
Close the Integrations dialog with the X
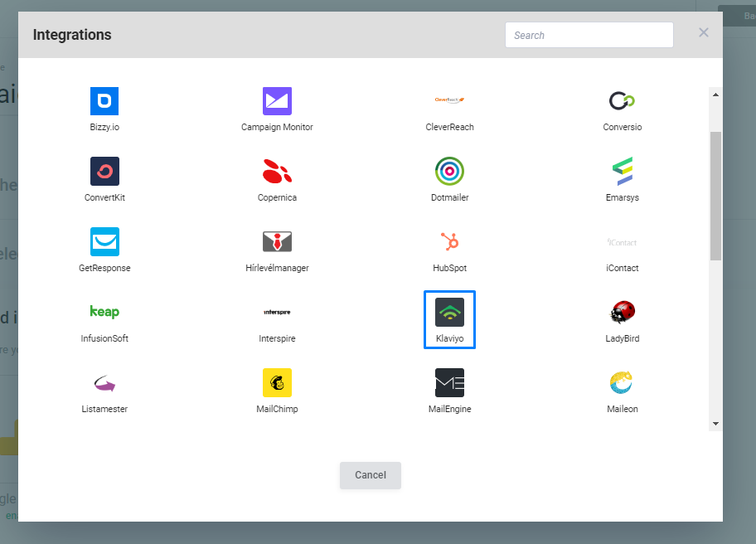point(703,32)
